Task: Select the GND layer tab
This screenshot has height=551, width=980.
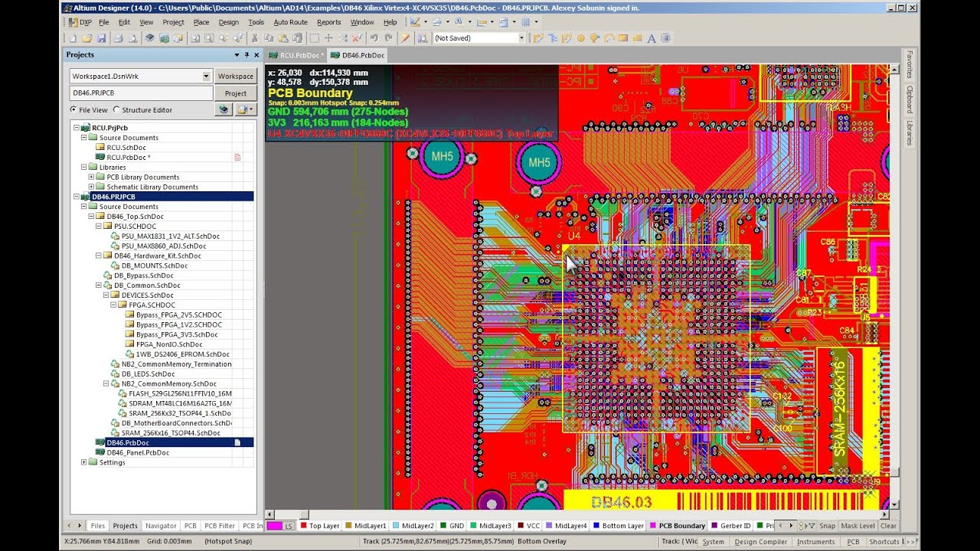Action: pyautogui.click(x=452, y=526)
